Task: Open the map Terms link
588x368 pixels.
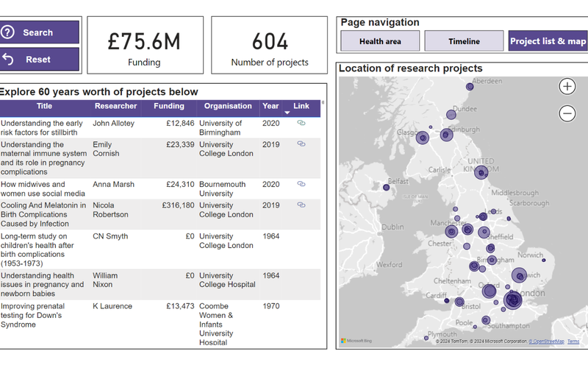Action: pyautogui.click(x=573, y=342)
